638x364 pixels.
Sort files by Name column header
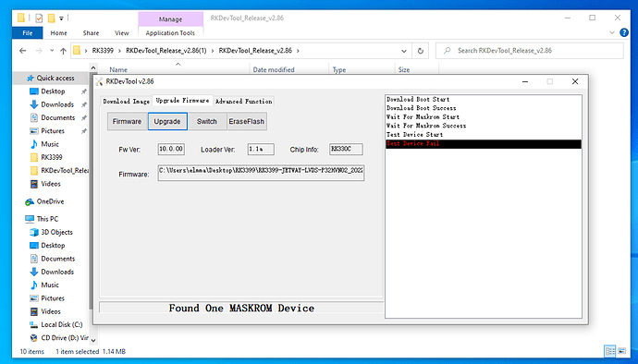tap(118, 69)
